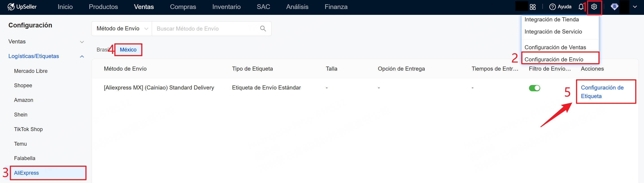Viewport: 644px width, 183px height.
Task: Open Shopee in sidebar
Action: coord(23,85)
